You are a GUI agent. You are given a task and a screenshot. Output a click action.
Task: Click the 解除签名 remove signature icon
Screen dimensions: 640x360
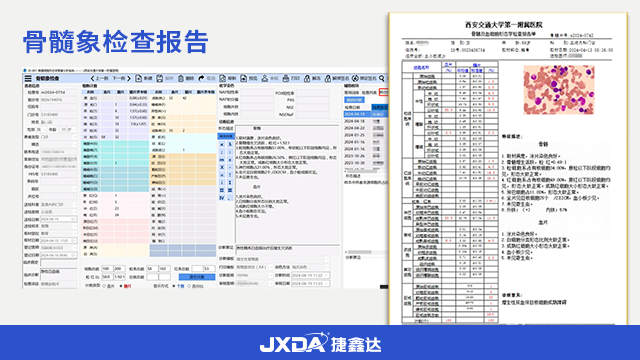pyautogui.click(x=328, y=78)
